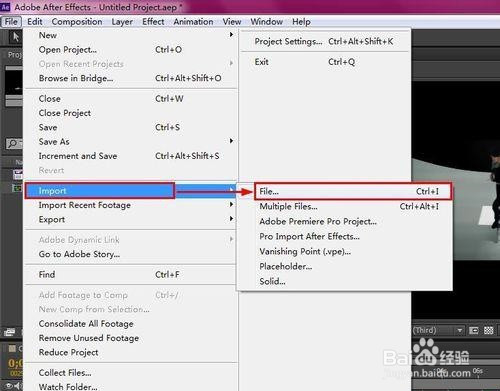Open the Layer menu
Image resolution: width=500 pixels, height=391 pixels.
coord(122,22)
